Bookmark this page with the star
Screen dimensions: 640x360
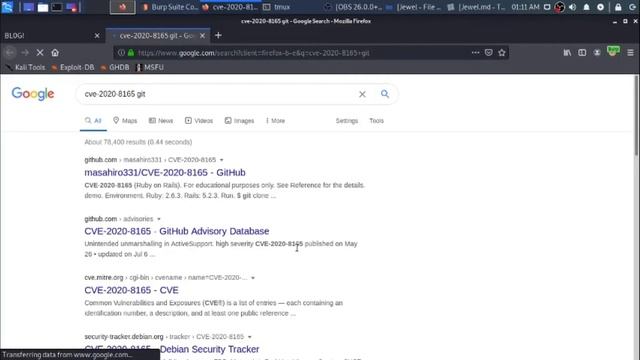pyautogui.click(x=502, y=53)
